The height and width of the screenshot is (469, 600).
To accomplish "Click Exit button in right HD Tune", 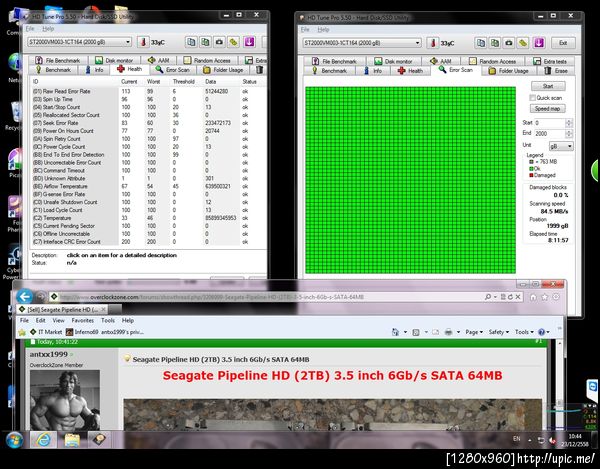I will coord(563,43).
